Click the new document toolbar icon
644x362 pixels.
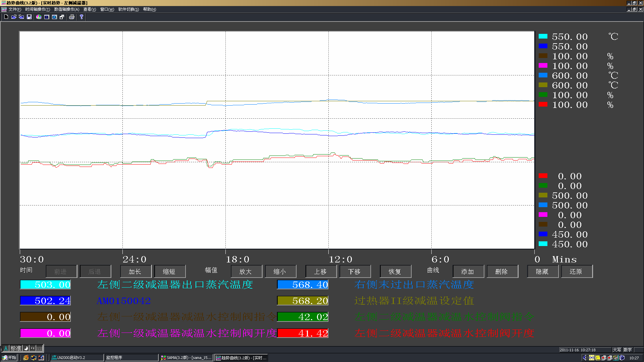tap(6, 17)
